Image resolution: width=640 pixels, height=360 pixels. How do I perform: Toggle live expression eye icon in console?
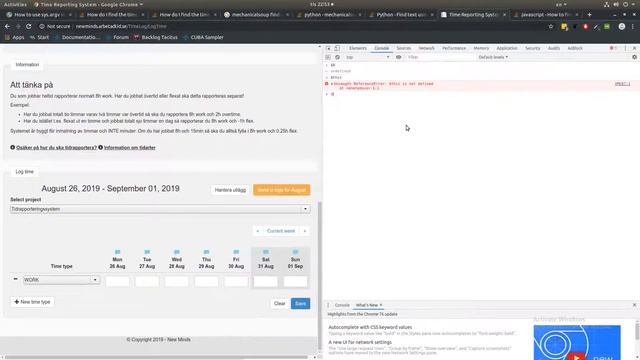click(398, 57)
